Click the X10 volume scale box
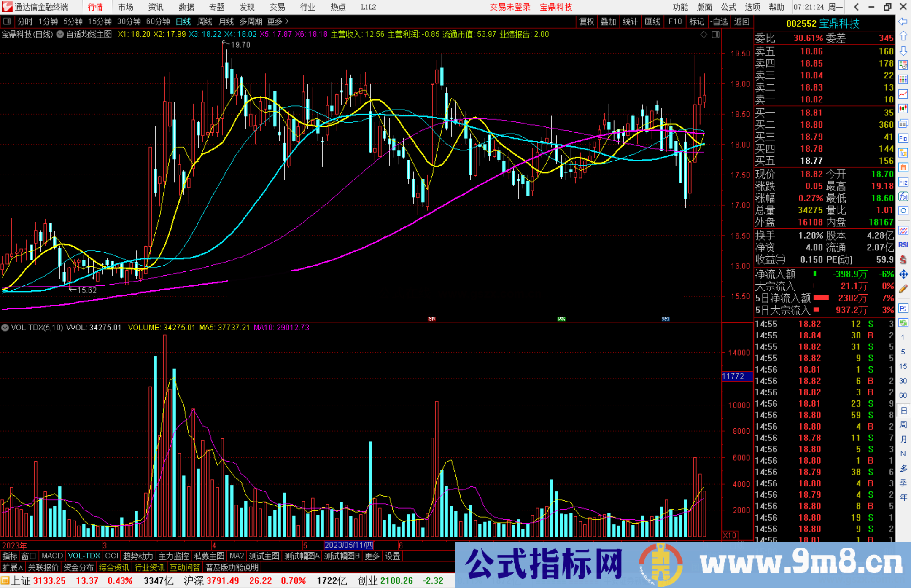 730,535
